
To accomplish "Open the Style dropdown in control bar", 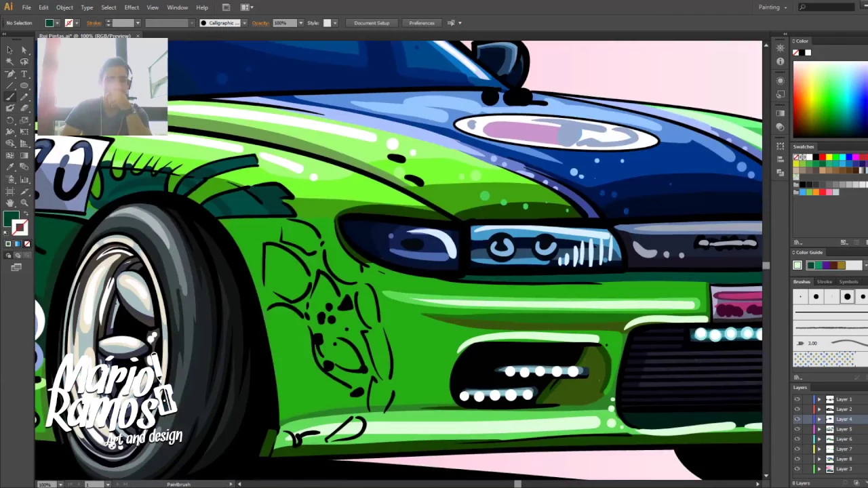I will pos(335,23).
